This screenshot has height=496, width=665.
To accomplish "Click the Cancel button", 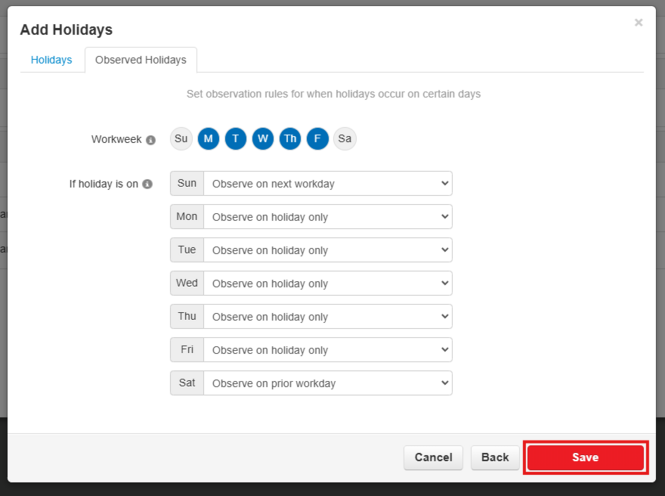I will 433,457.
